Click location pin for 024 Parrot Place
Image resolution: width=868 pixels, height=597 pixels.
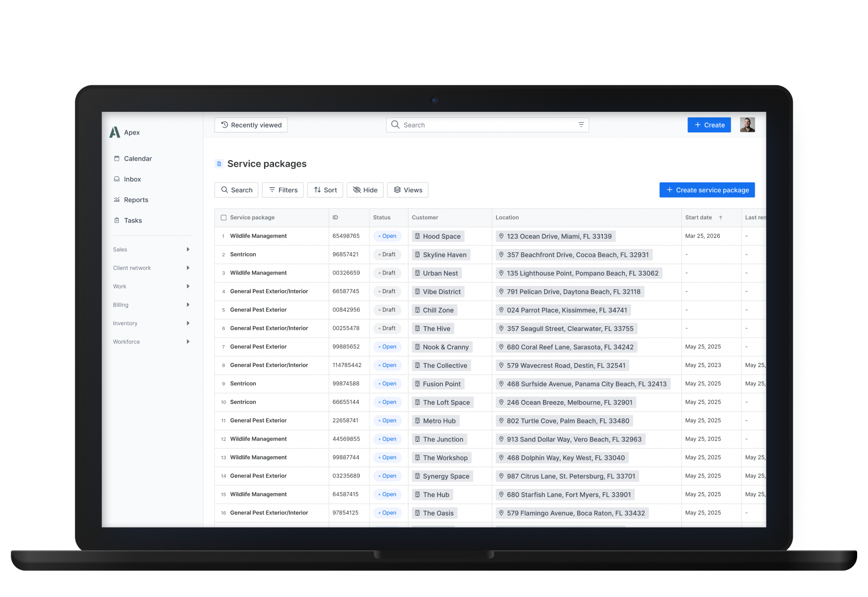501,310
